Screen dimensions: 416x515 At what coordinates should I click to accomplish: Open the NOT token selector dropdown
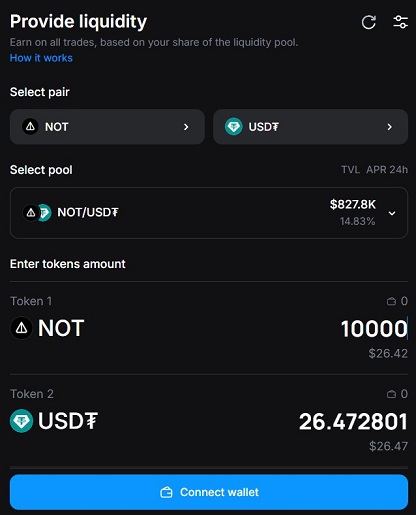107,127
